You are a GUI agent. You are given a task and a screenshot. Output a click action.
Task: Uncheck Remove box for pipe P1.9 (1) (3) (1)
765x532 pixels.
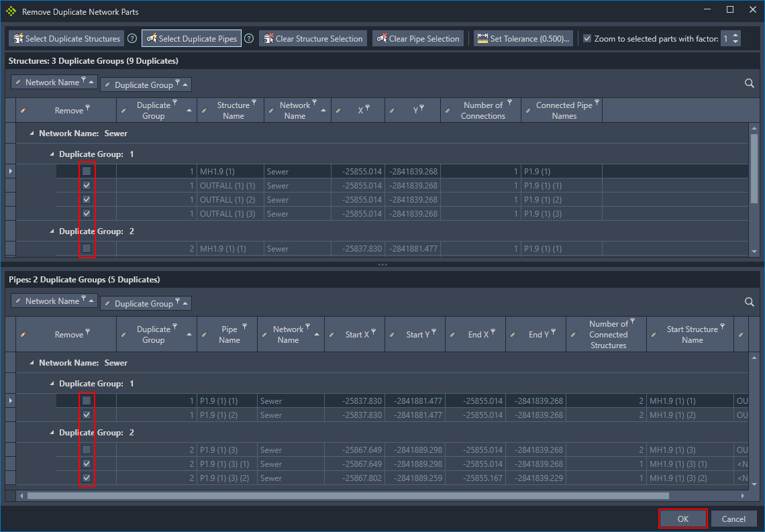pos(87,464)
